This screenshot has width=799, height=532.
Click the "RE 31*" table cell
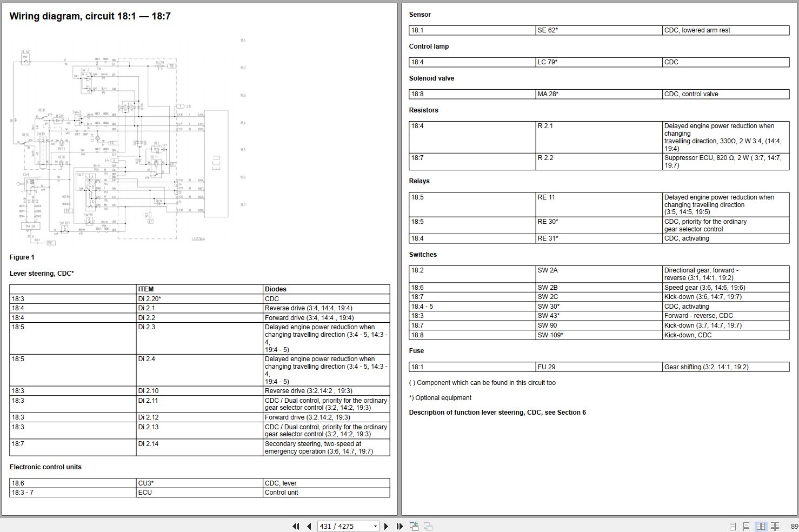coord(599,238)
